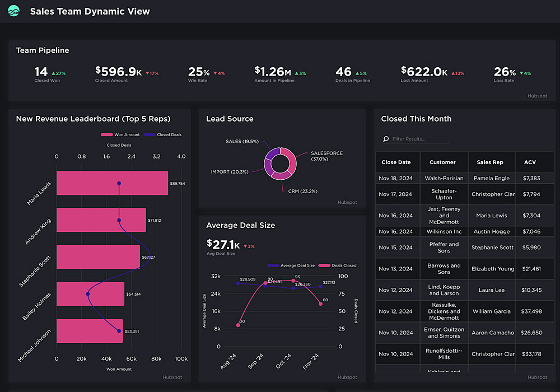Screen dimensions: 560x392
Task: Select the Customer column header
Action: coord(442,162)
